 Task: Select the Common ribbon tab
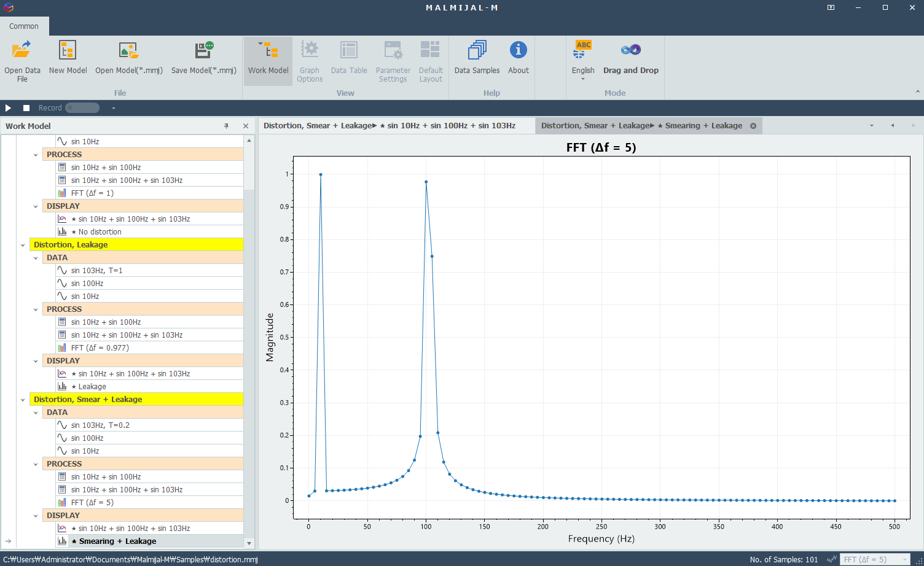tap(24, 26)
